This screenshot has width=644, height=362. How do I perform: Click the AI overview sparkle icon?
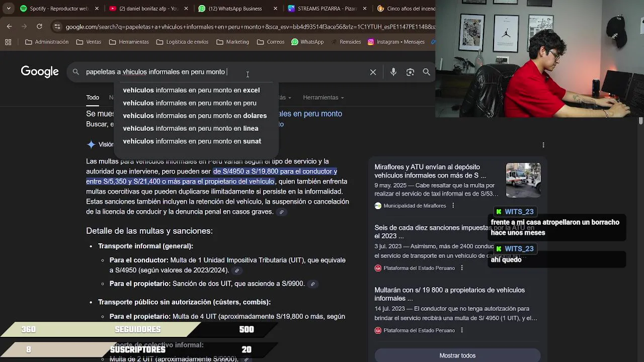pyautogui.click(x=91, y=144)
